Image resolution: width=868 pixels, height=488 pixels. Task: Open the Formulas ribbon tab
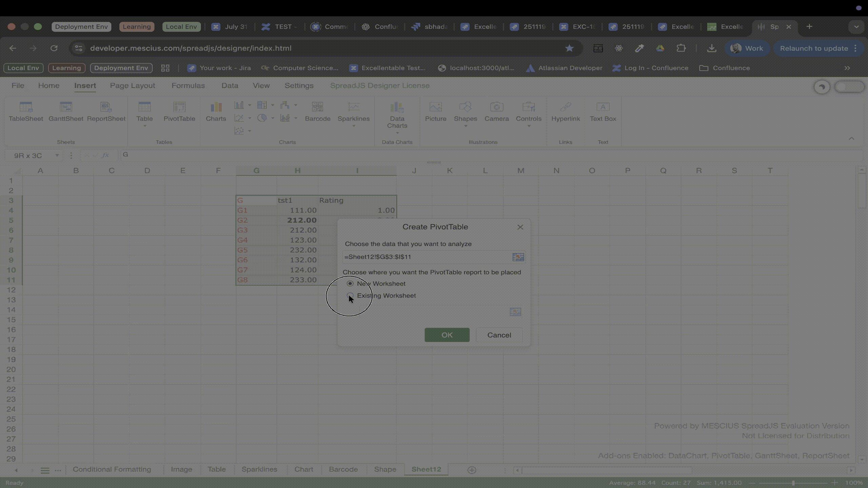[x=188, y=86]
